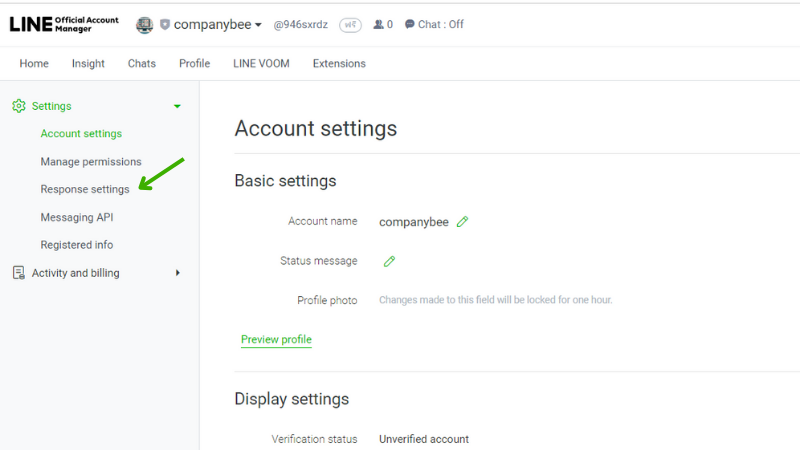Click the friends count icon
800x450 pixels.
[x=378, y=24]
